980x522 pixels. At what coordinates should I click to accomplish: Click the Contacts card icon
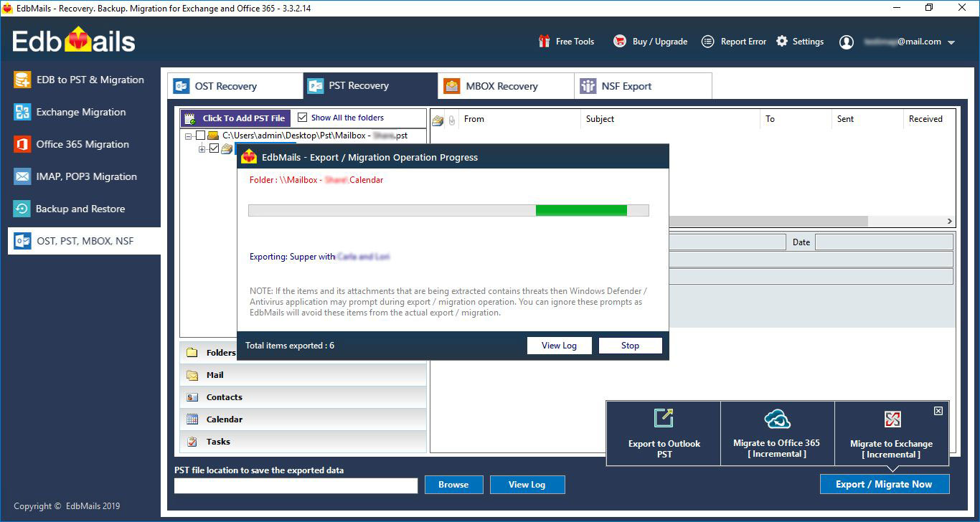click(x=192, y=397)
